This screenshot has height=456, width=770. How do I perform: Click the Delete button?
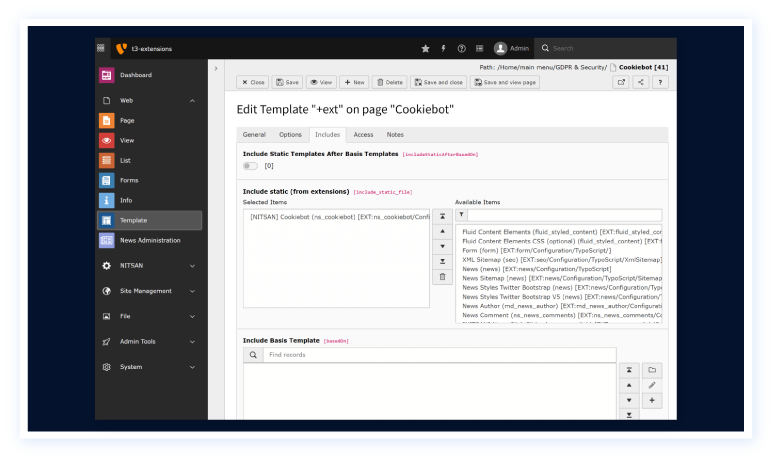pos(390,82)
